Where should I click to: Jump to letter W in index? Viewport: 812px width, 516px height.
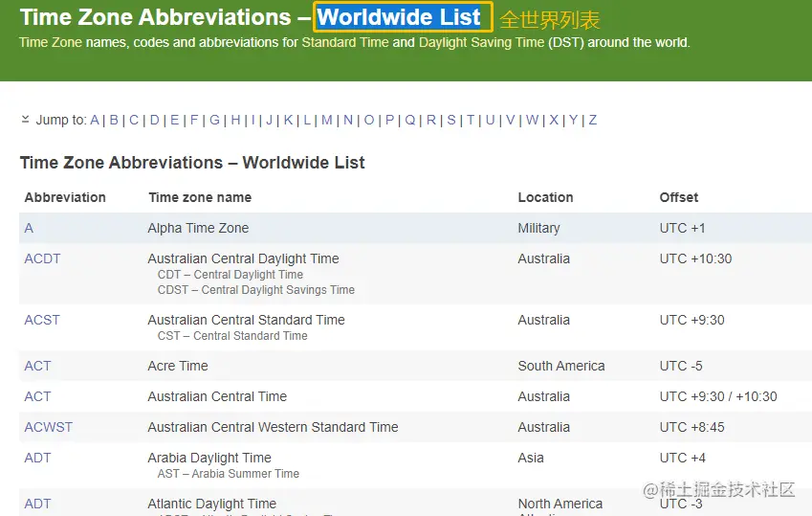[x=532, y=121]
